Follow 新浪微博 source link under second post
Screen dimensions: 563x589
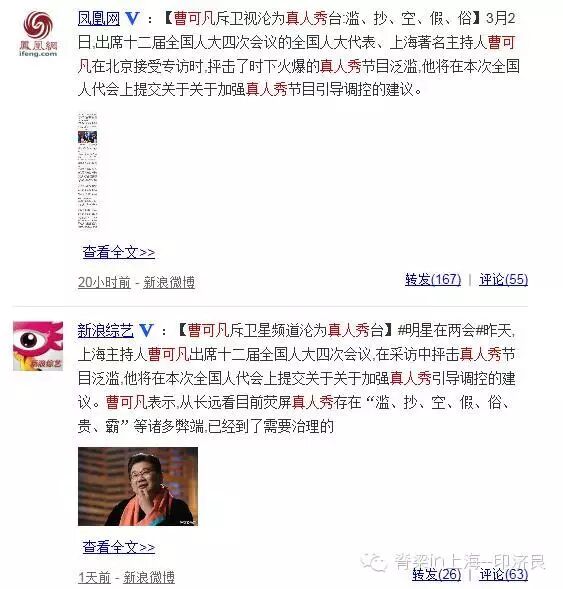point(149,577)
